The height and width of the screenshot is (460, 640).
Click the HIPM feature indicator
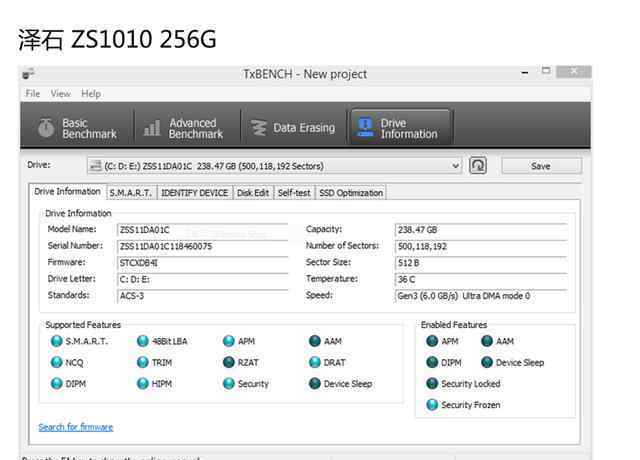tap(142, 383)
